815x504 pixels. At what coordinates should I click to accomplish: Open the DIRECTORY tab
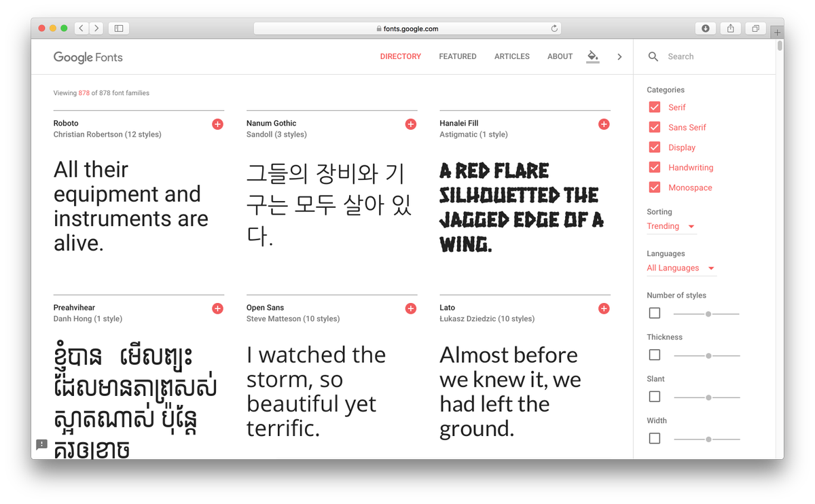[401, 56]
